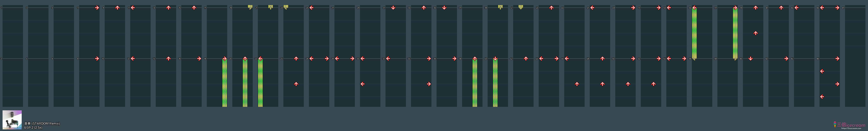
Task: Click the song title '音楽 (STARDOM Remix)'
Action: click(42, 124)
